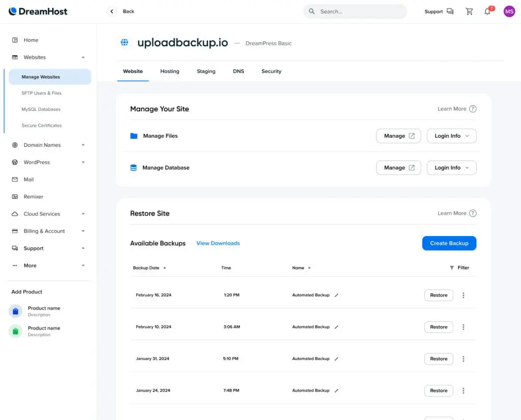Viewport: 521px width, 420px height.
Task: Open the MS user avatar
Action: [509, 11]
